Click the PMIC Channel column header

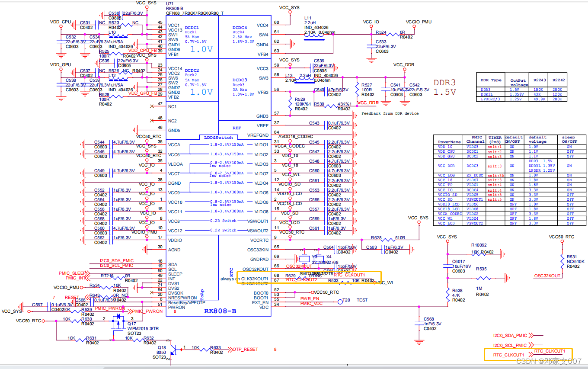click(475, 139)
